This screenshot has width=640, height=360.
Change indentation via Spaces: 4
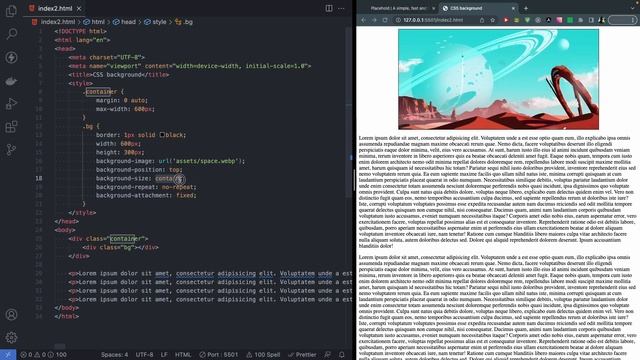click(x=114, y=355)
